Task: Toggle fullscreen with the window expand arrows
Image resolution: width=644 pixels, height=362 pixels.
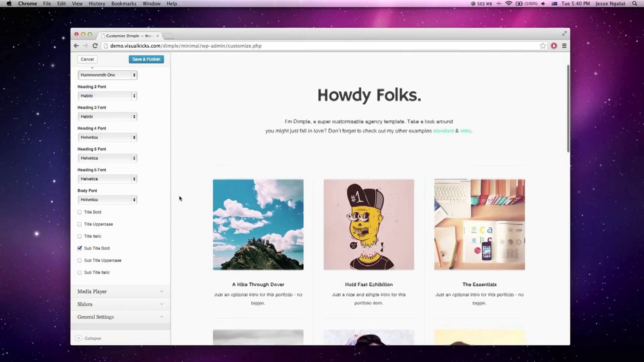Action: 564,34
